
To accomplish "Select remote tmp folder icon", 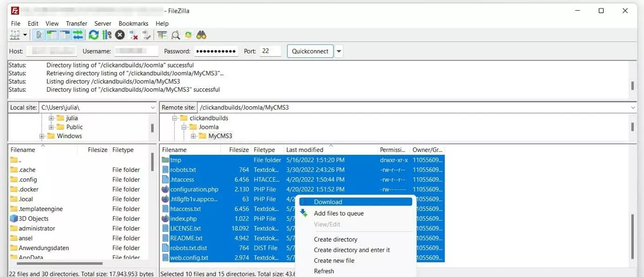I will [x=165, y=160].
